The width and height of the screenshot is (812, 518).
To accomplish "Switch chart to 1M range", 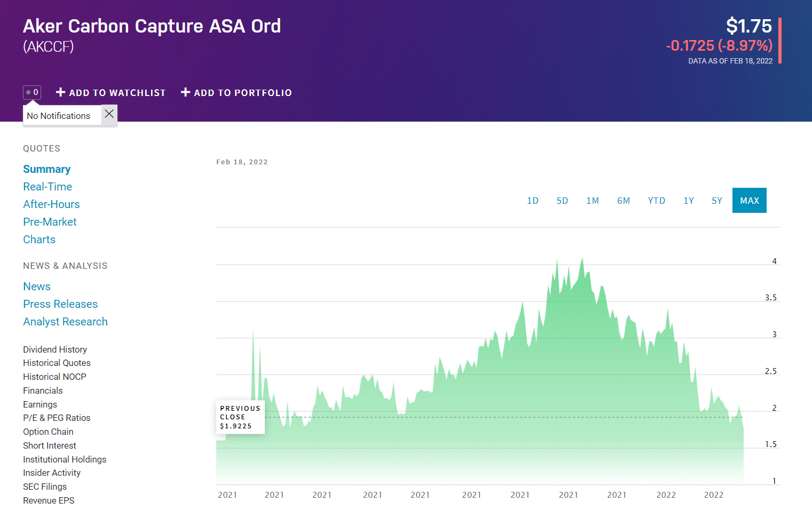I will pos(593,201).
